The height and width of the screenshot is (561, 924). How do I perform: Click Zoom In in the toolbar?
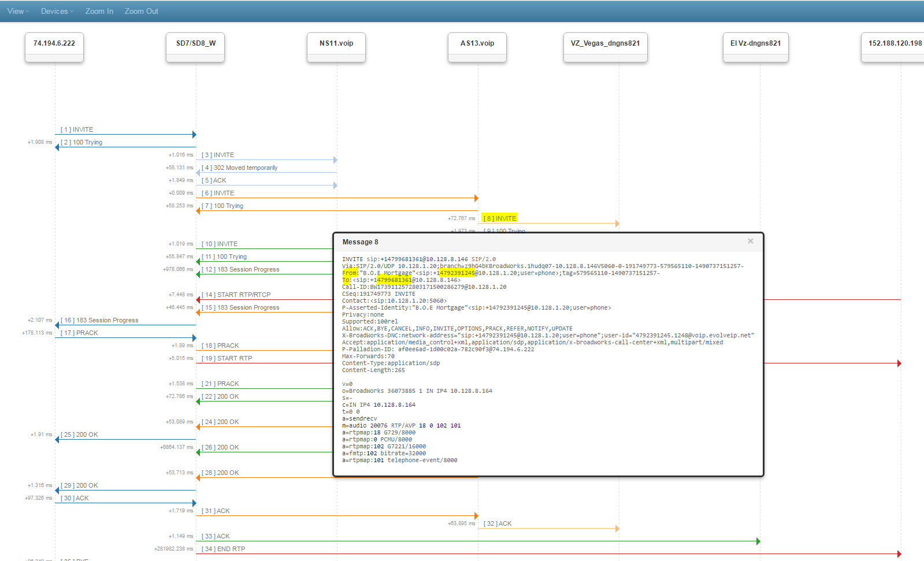[99, 11]
